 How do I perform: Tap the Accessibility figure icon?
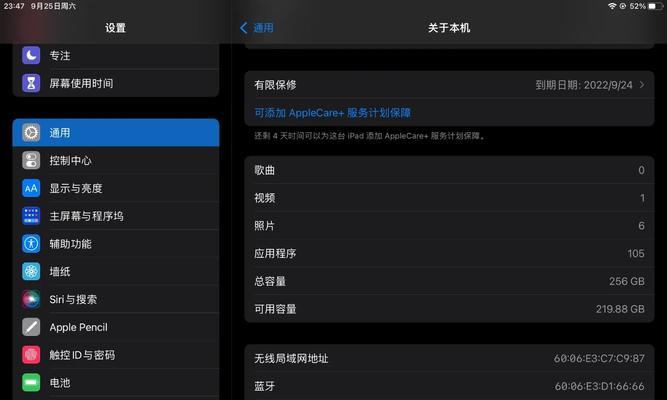point(31,244)
